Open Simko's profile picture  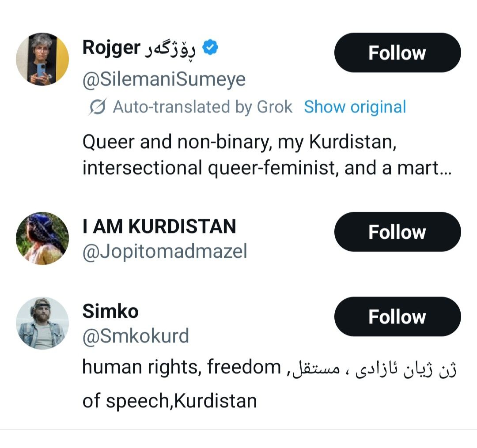[x=42, y=323]
